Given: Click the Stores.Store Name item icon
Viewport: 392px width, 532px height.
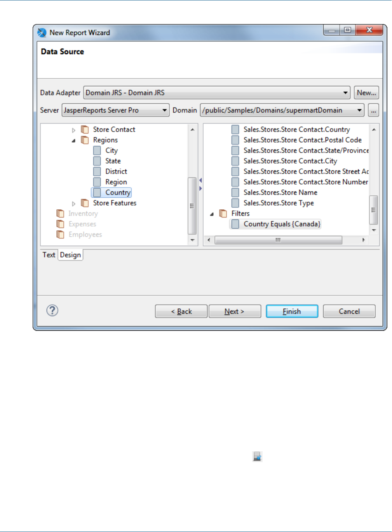Looking at the screenshot, I should point(235,192).
